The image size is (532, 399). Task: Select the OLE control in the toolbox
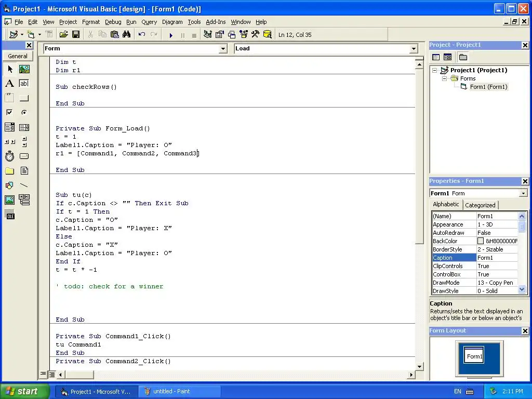(x=10, y=215)
